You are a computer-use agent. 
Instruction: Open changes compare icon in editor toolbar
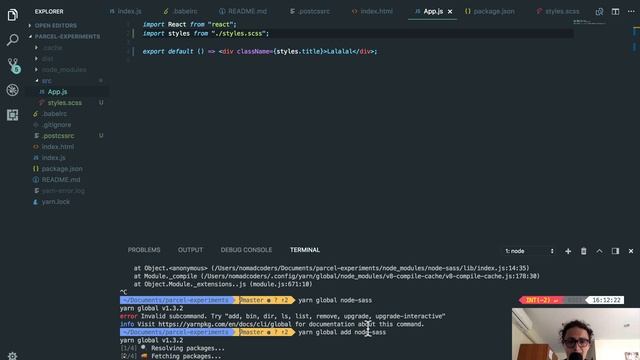pyautogui.click(x=599, y=11)
